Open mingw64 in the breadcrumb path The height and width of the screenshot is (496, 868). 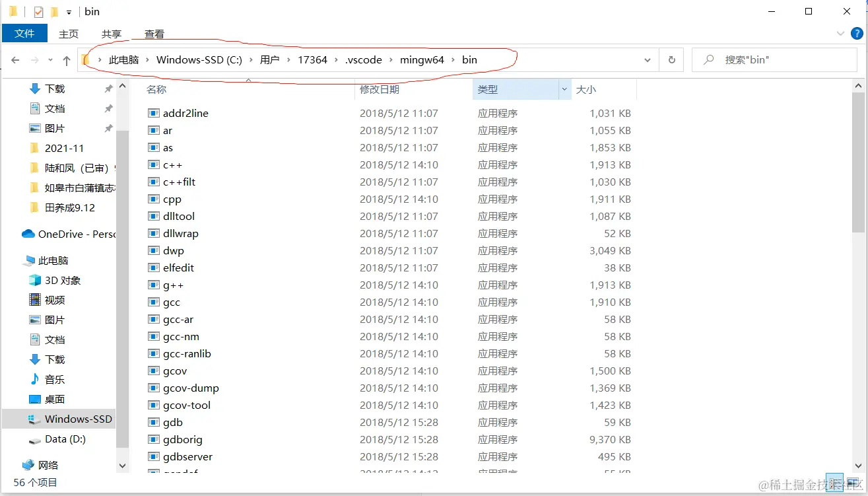[422, 59]
